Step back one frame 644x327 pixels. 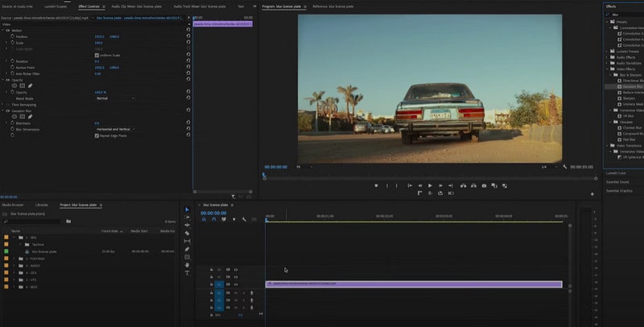coord(419,186)
